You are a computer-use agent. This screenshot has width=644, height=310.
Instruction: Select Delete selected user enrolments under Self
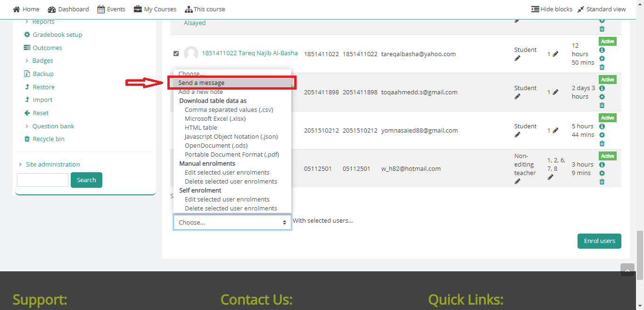pos(232,208)
